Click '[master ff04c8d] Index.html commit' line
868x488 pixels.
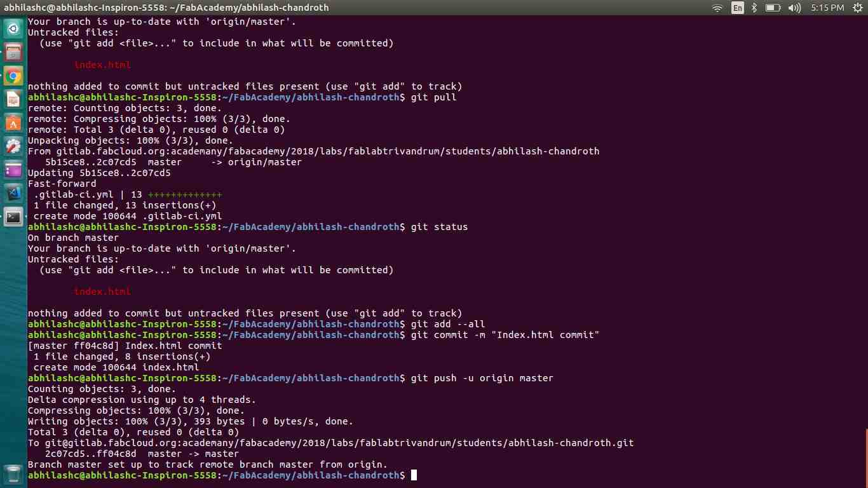click(x=125, y=346)
